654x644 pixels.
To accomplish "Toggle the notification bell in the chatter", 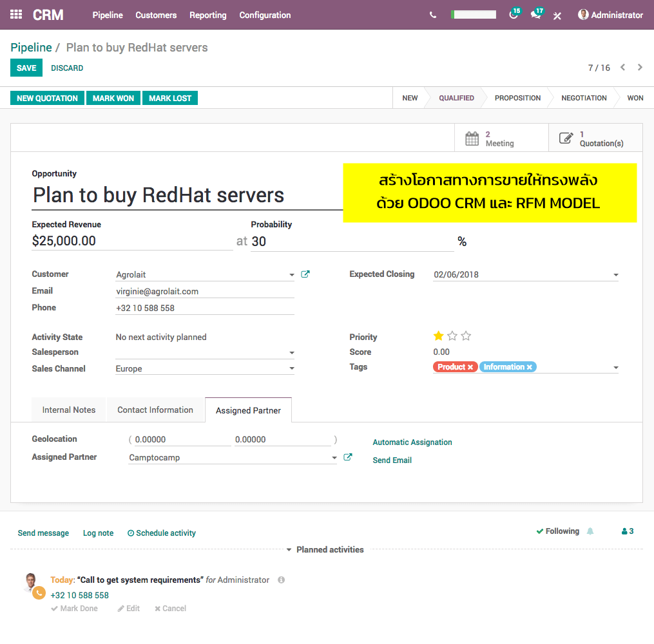I will pos(590,531).
